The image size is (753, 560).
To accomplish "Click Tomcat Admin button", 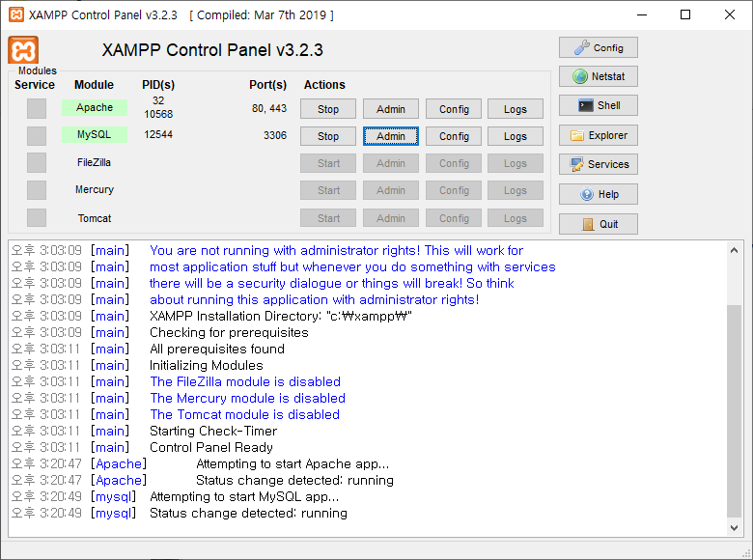I will click(x=391, y=218).
